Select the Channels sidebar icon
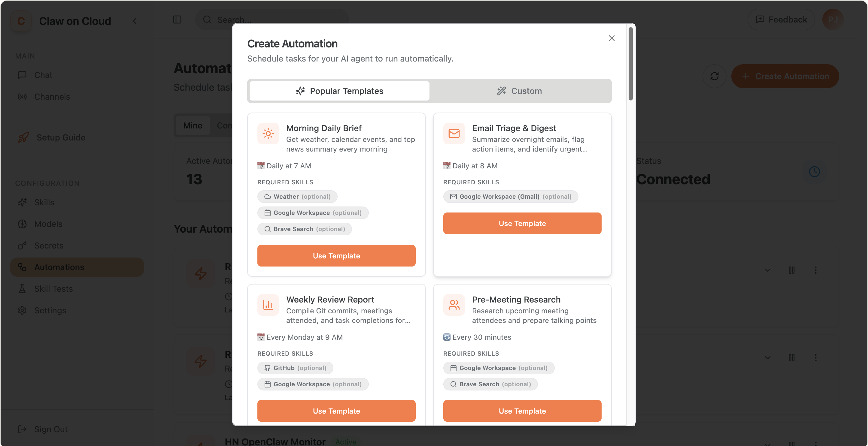 pos(22,97)
